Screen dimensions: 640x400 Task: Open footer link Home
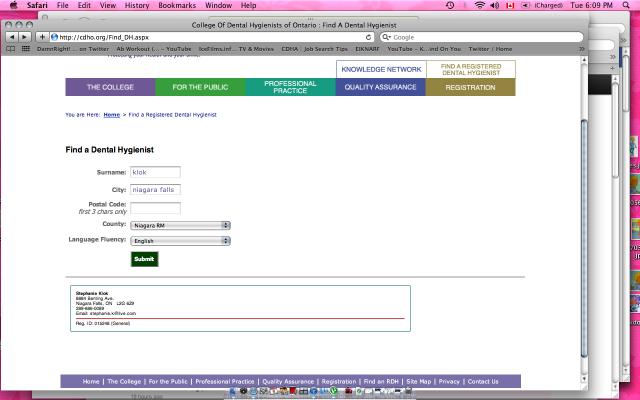point(91,382)
